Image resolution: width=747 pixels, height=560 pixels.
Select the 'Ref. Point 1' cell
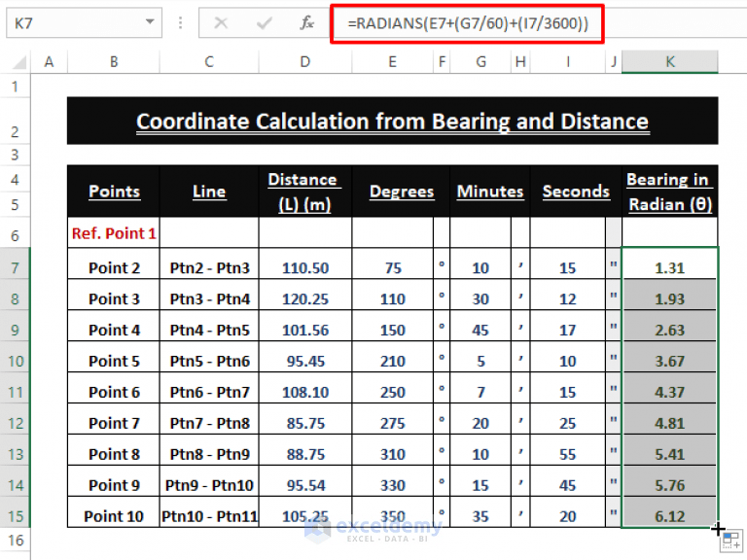pyautogui.click(x=114, y=233)
